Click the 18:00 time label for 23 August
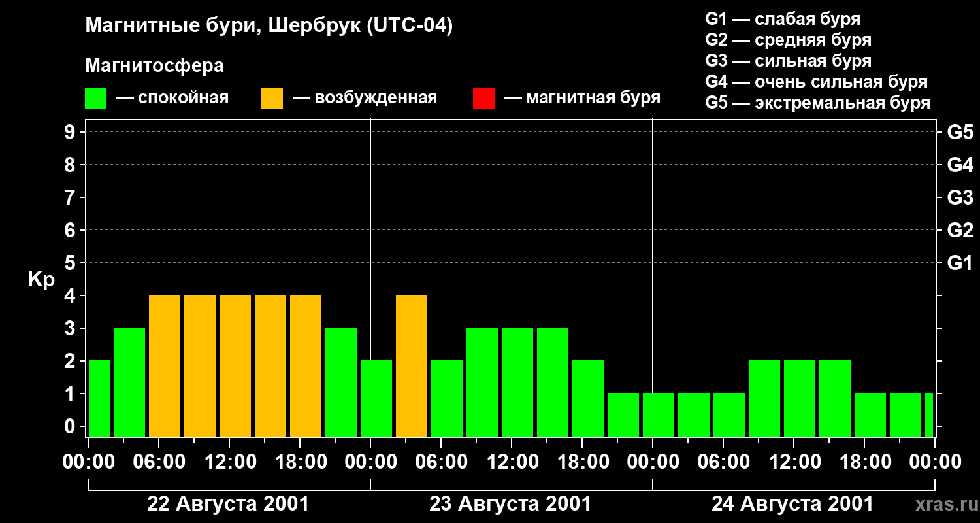 coord(582,462)
